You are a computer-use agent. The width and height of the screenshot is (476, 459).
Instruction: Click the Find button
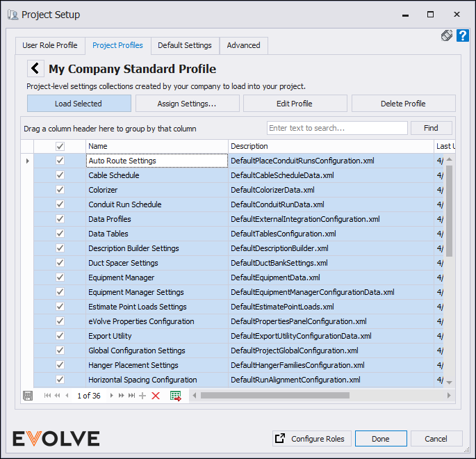tap(431, 128)
